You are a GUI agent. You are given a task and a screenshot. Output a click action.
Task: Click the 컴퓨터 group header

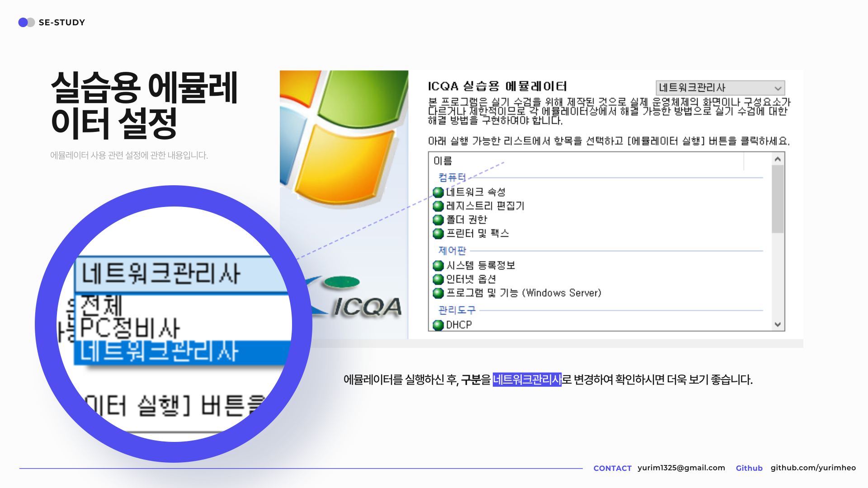[x=452, y=177]
